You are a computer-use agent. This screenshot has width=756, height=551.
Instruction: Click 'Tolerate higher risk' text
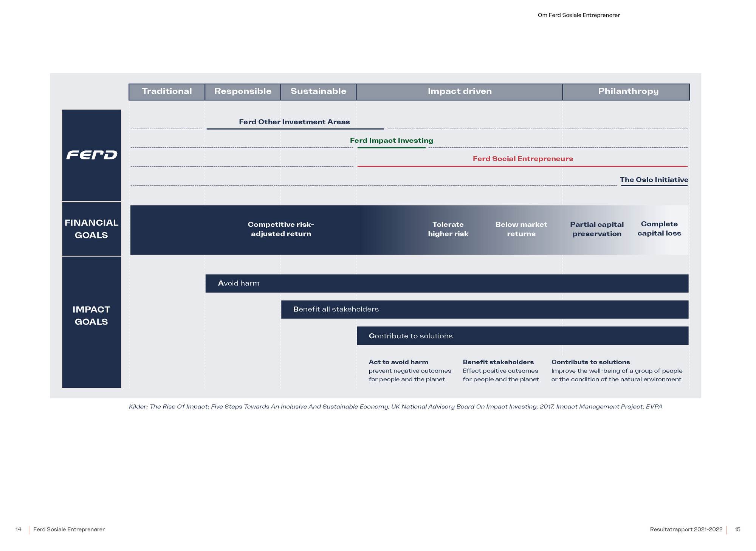[448, 229]
